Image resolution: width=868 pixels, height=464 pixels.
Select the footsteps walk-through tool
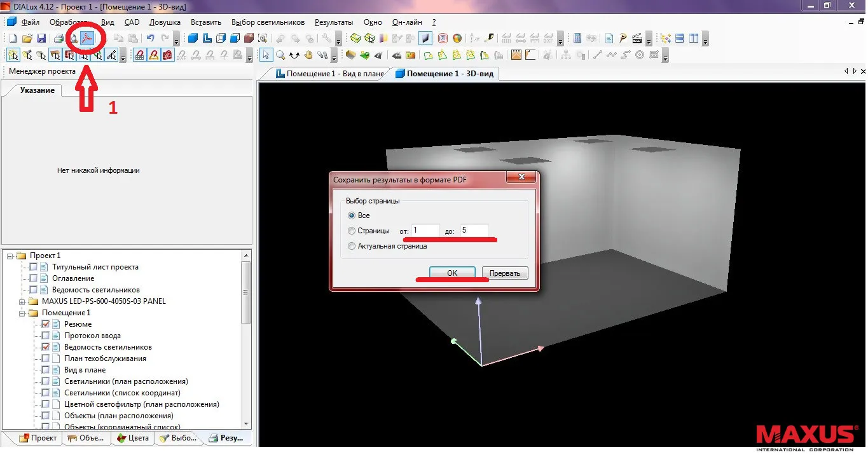click(323, 55)
